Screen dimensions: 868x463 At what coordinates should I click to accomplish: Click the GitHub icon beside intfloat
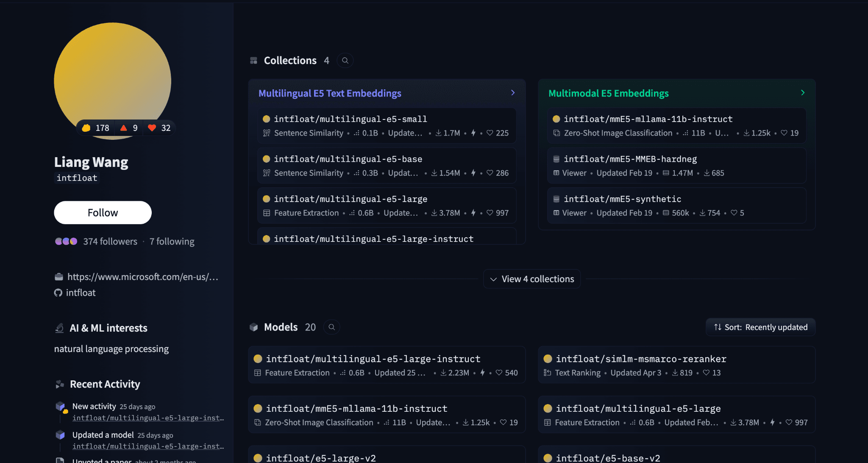58,293
